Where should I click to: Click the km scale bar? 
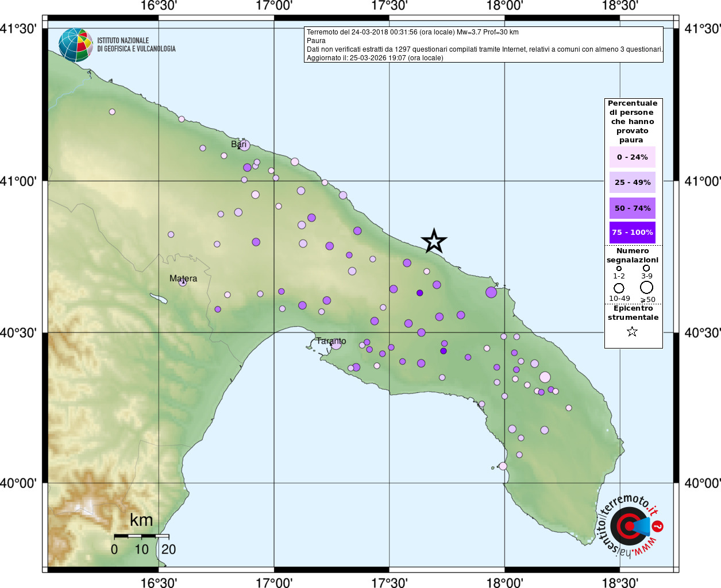coord(141,536)
